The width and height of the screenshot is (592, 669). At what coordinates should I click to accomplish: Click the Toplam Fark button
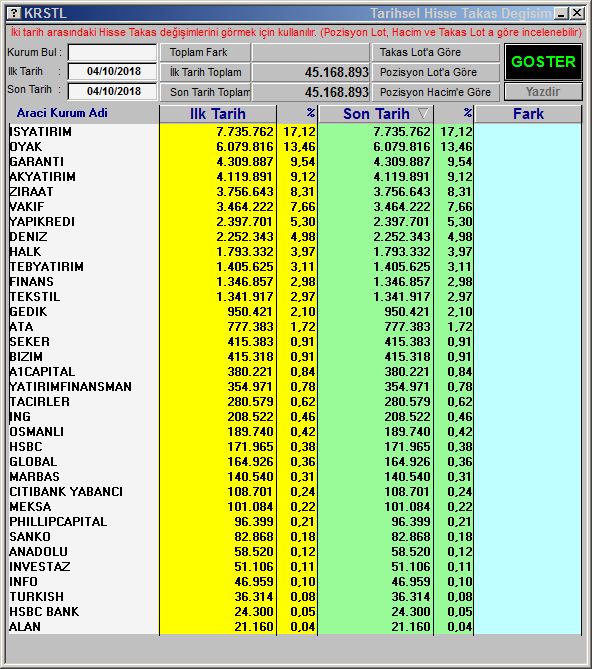[x=205, y=52]
